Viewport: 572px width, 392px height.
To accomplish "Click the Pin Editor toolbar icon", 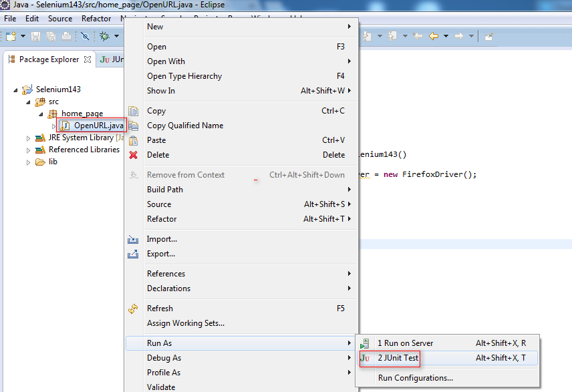I will coord(488,37).
